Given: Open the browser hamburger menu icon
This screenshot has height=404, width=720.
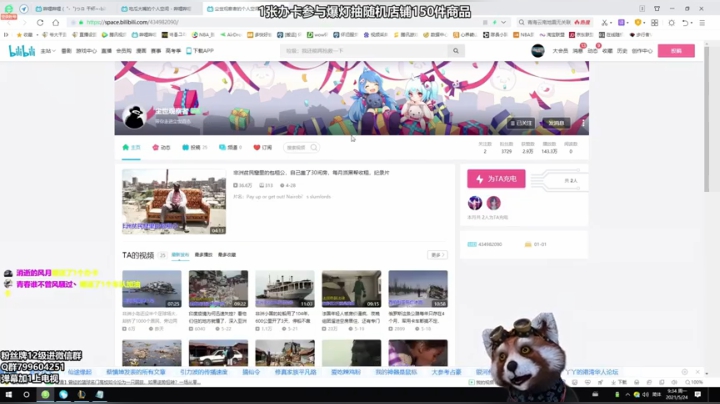Looking at the screenshot, I should click(x=702, y=22).
